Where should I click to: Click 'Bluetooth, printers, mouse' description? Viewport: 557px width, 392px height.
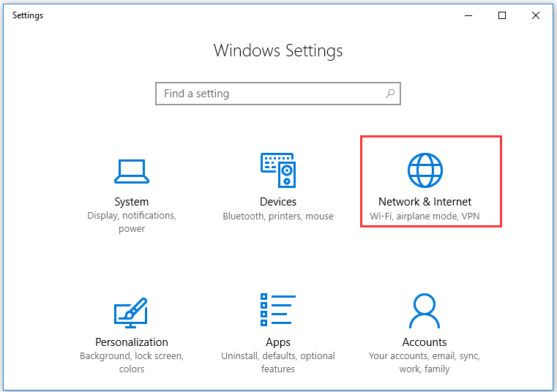point(278,216)
